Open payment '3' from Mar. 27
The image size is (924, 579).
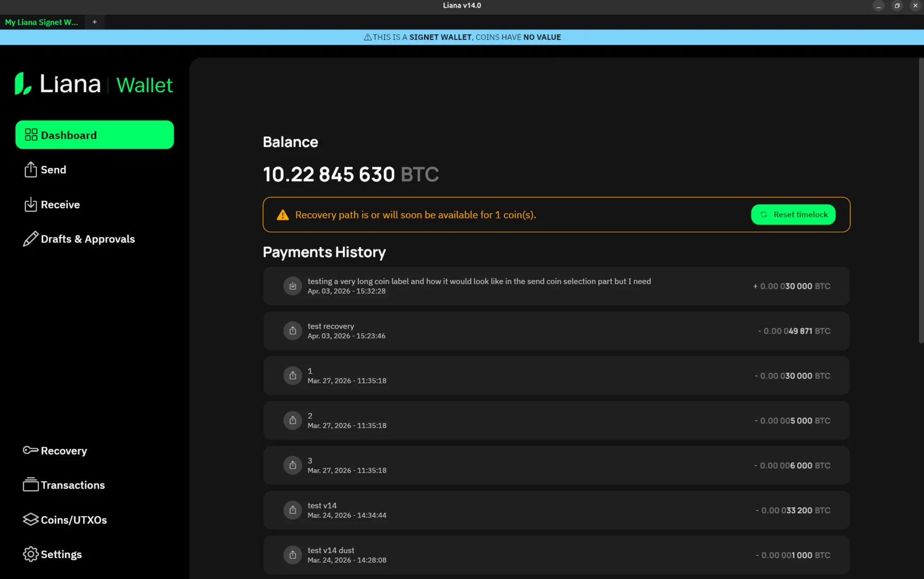pos(556,465)
